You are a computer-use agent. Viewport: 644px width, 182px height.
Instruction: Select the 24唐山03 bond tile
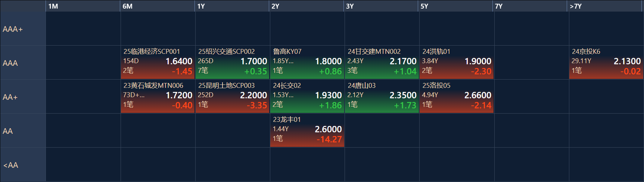tap(382, 96)
